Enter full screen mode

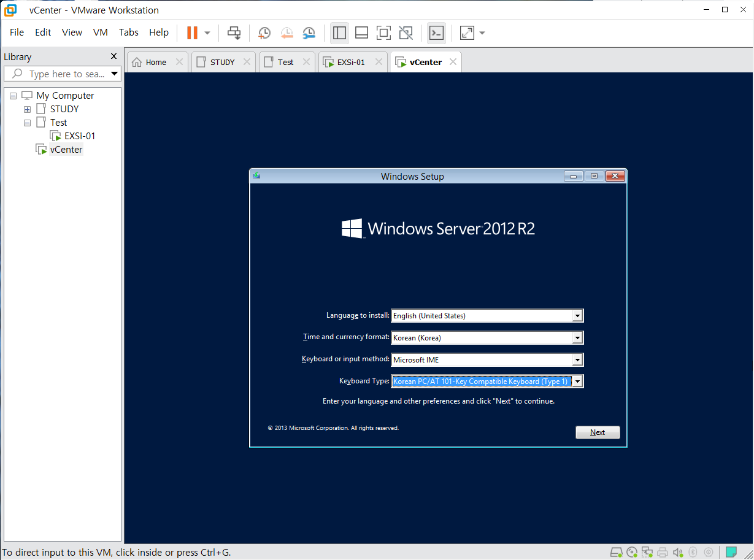(x=383, y=33)
